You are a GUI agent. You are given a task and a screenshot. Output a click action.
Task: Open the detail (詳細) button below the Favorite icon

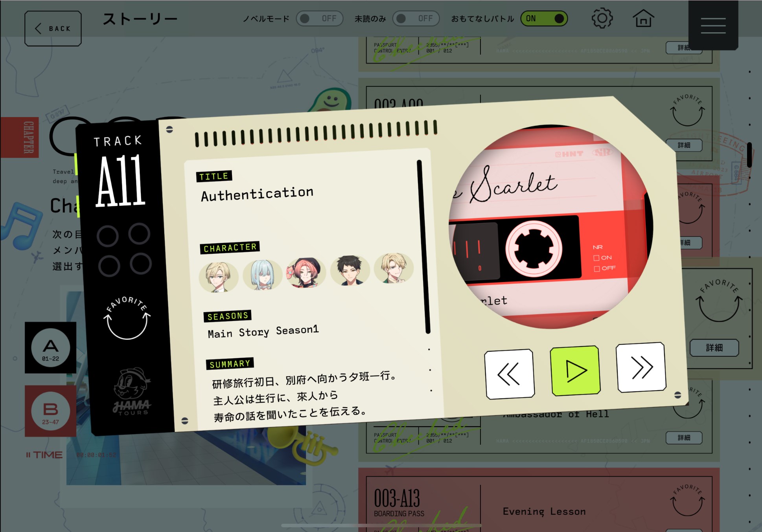point(714,348)
